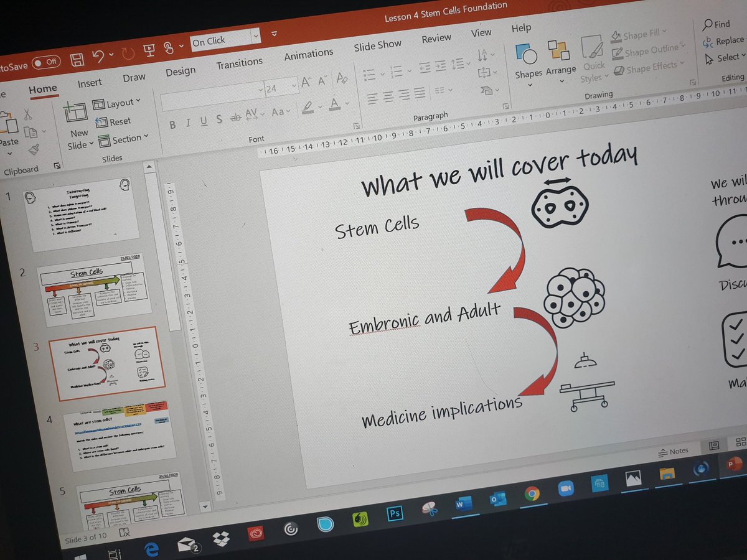Justify the paragraph text
Screen dimensions: 747x560
click(x=420, y=93)
